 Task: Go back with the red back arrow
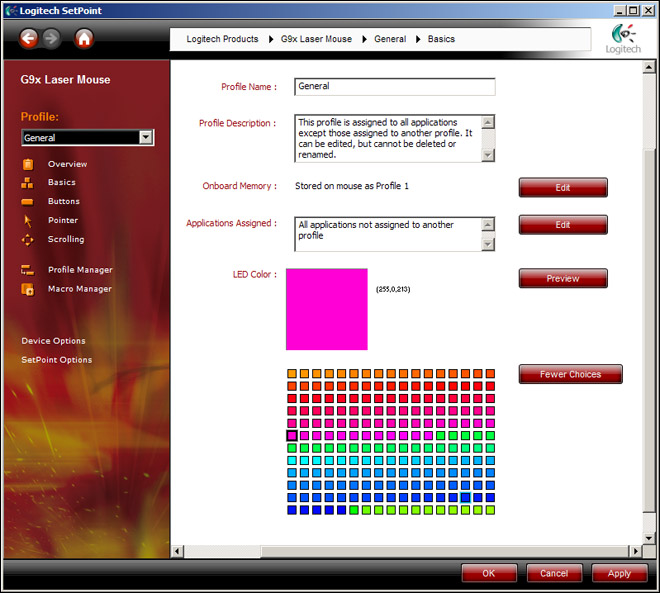[x=29, y=39]
